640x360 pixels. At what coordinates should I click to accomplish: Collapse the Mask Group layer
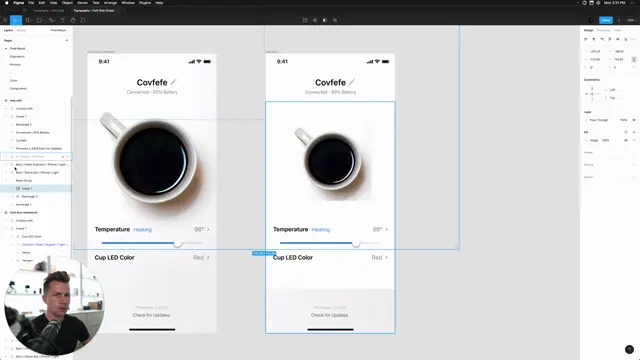6,180
